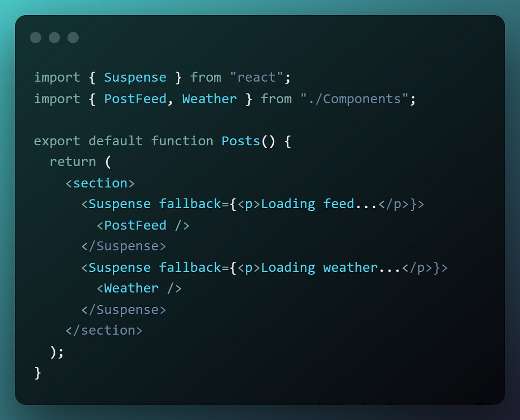Click the opening section tag
The height and width of the screenshot is (420, 520).
pos(100,183)
